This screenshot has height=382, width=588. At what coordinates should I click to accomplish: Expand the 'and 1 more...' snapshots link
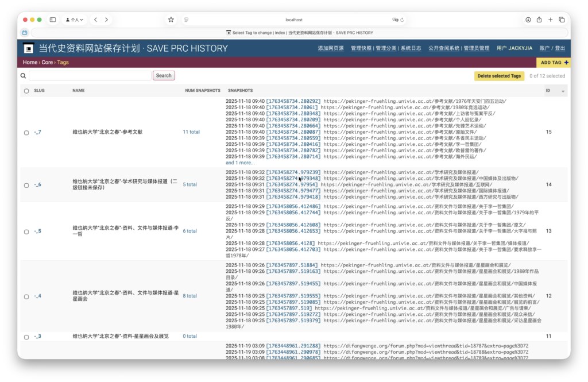pos(239,163)
